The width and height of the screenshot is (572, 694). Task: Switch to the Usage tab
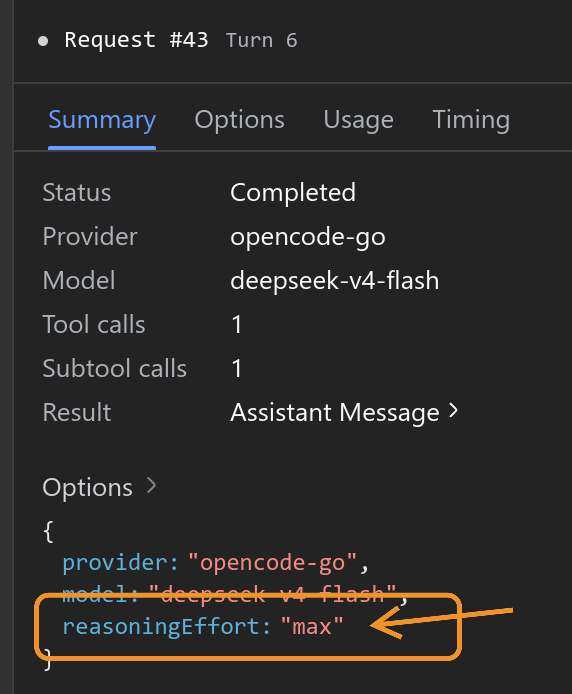coord(359,120)
